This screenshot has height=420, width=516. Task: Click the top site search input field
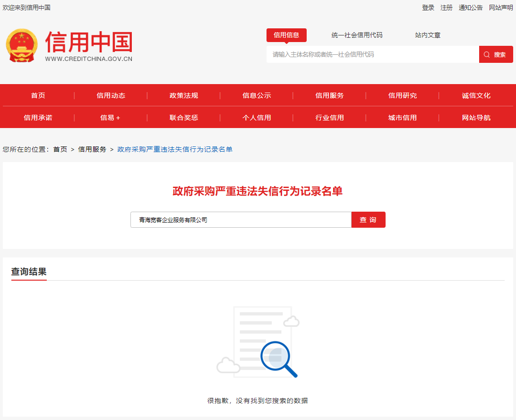tap(372, 54)
